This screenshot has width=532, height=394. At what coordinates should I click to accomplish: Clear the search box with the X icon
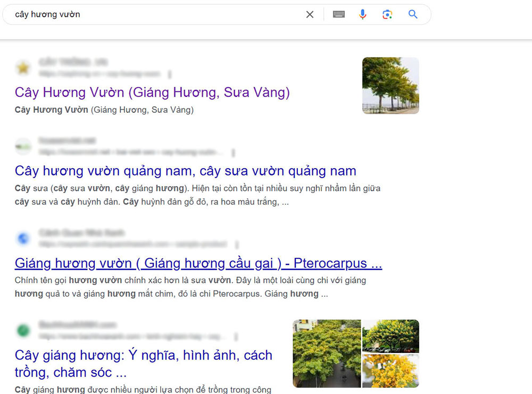point(310,14)
